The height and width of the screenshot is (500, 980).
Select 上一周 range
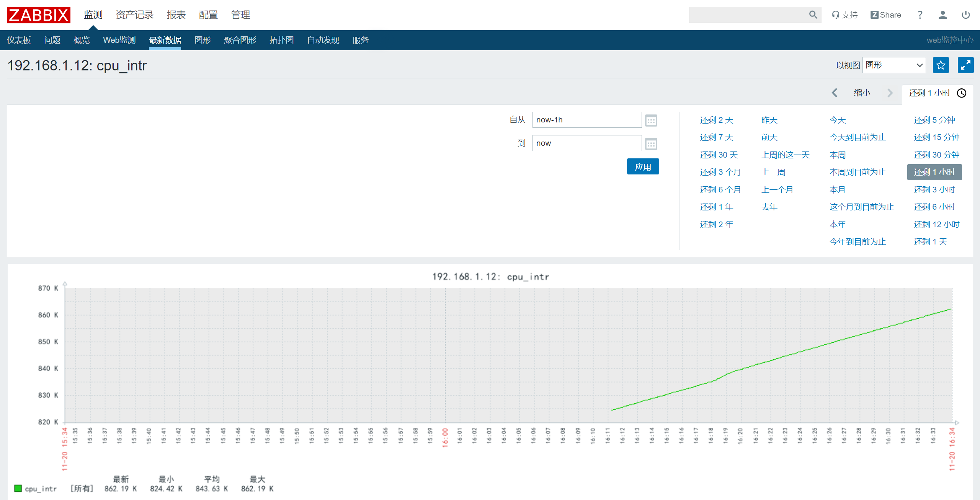click(773, 172)
